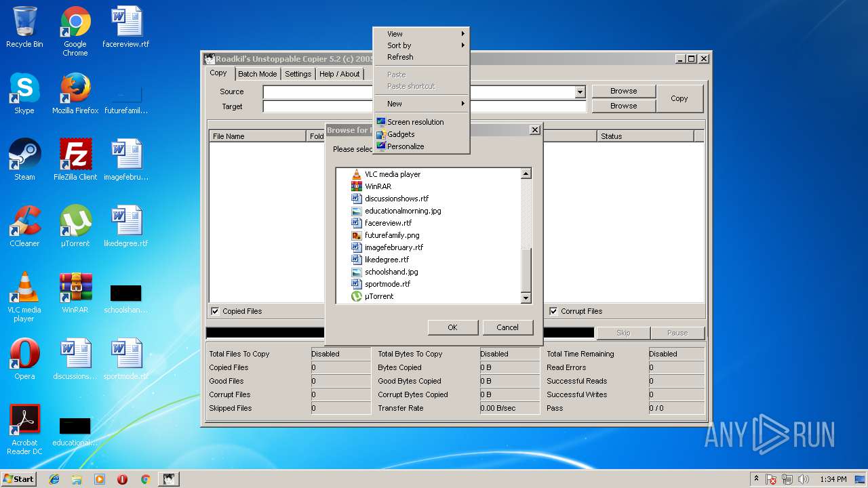Open Mozilla Firefox desktop shortcut
Screen dimensions: 868x488
point(75,94)
